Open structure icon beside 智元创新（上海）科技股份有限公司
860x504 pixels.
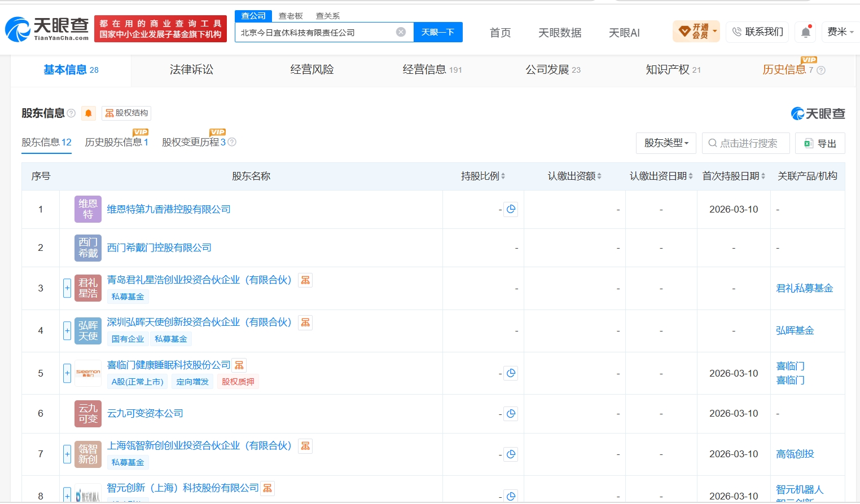(267, 488)
